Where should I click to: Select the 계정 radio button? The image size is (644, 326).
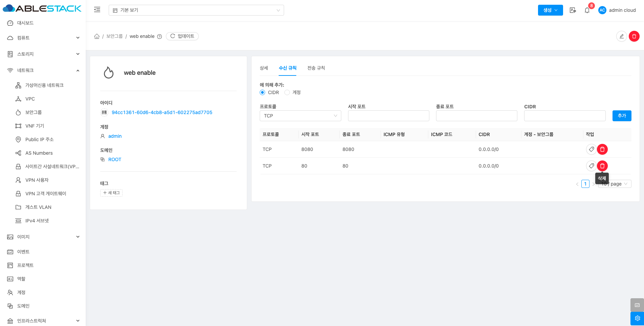[x=287, y=92]
